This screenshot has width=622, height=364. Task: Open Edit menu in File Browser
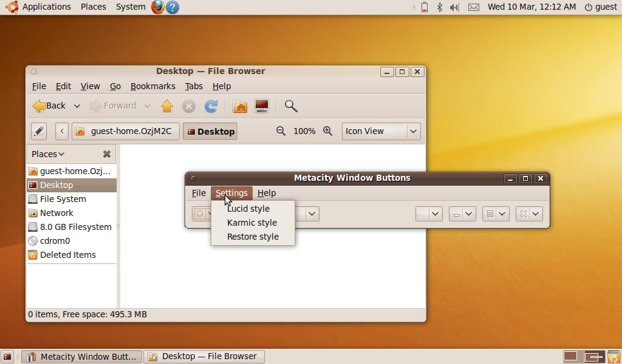point(63,86)
